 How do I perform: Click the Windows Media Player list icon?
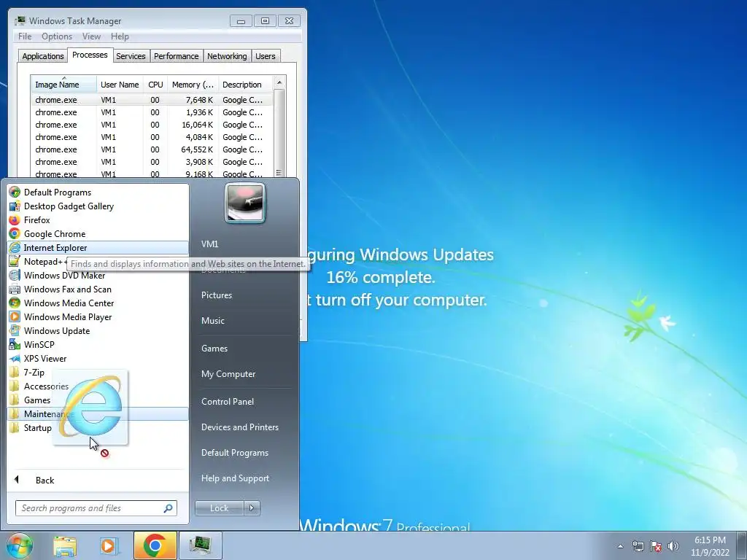coord(15,316)
